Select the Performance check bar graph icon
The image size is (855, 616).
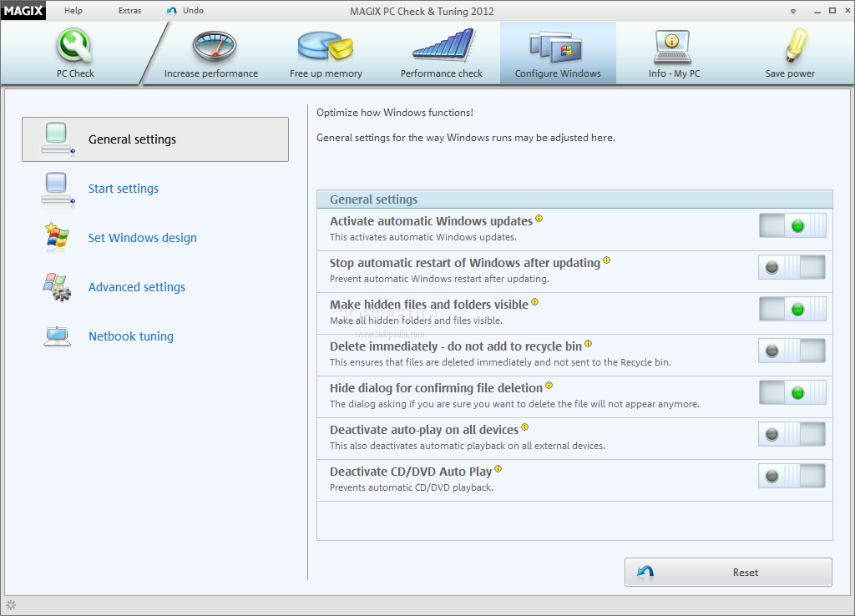444,44
